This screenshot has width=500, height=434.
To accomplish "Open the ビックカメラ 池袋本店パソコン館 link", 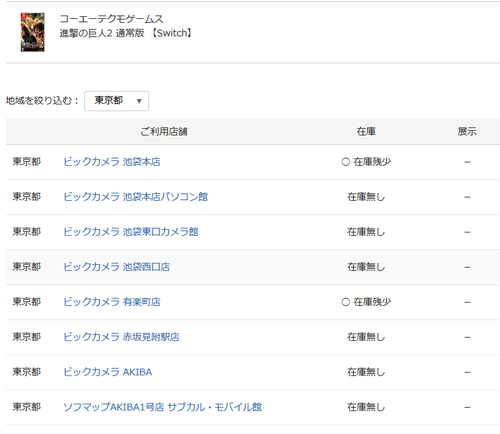I will pos(136,197).
